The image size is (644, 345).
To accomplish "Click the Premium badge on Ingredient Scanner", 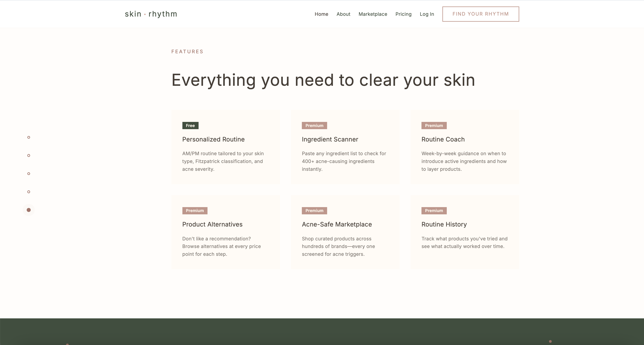I will (314, 125).
